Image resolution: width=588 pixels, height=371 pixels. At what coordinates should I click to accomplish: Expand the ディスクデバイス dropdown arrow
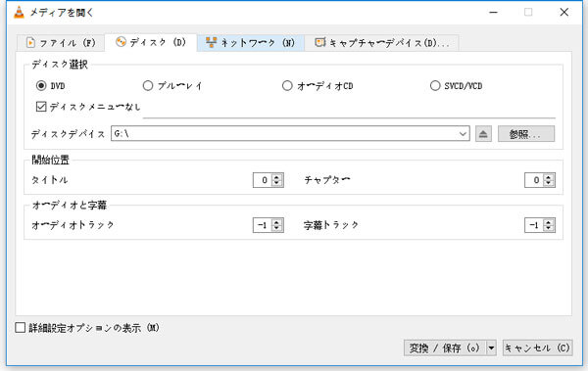pos(463,134)
